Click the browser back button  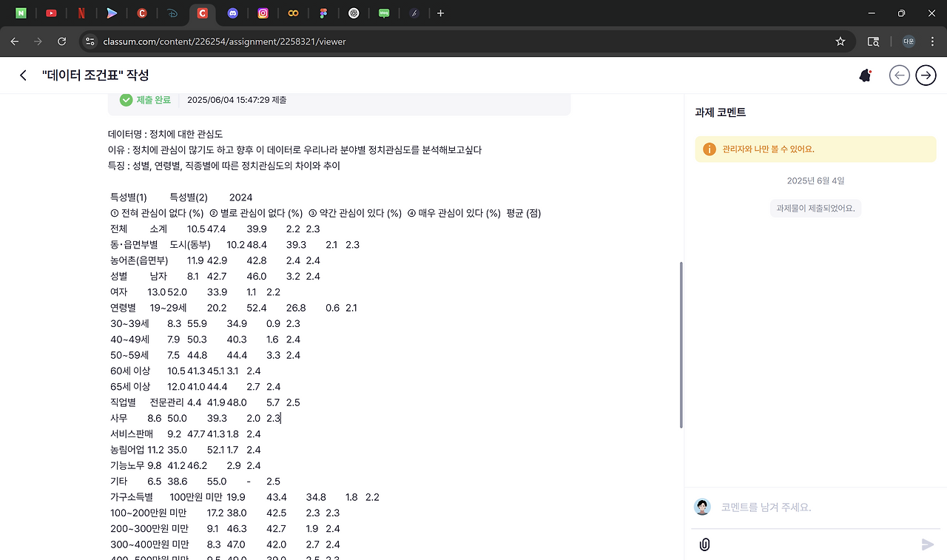[15, 41]
